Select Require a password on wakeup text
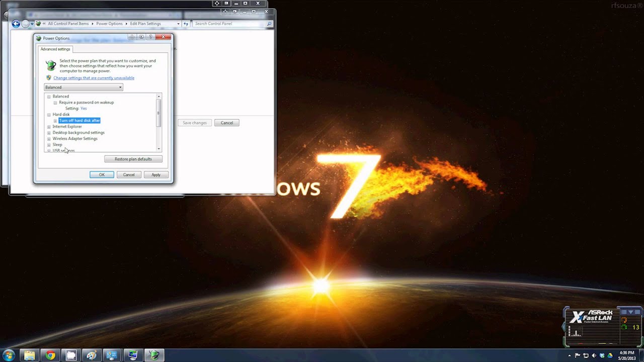Viewport: 644px width, 362px height. pos(87,103)
